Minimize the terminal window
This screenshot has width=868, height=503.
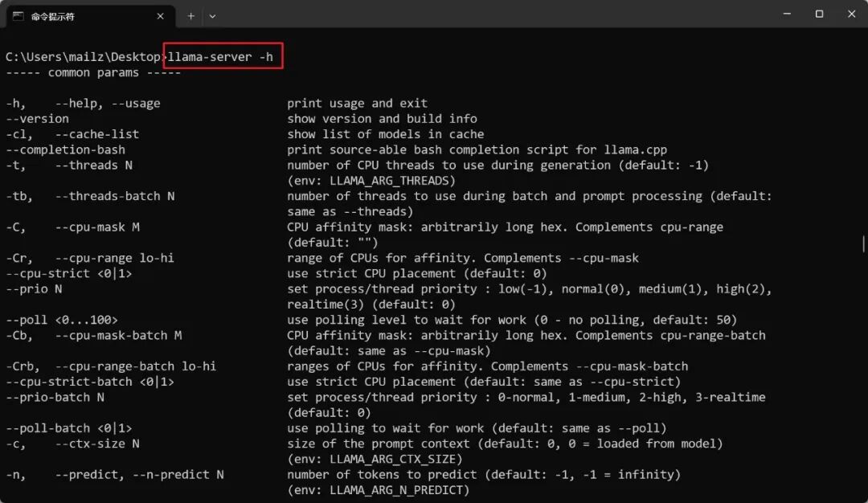pos(787,14)
